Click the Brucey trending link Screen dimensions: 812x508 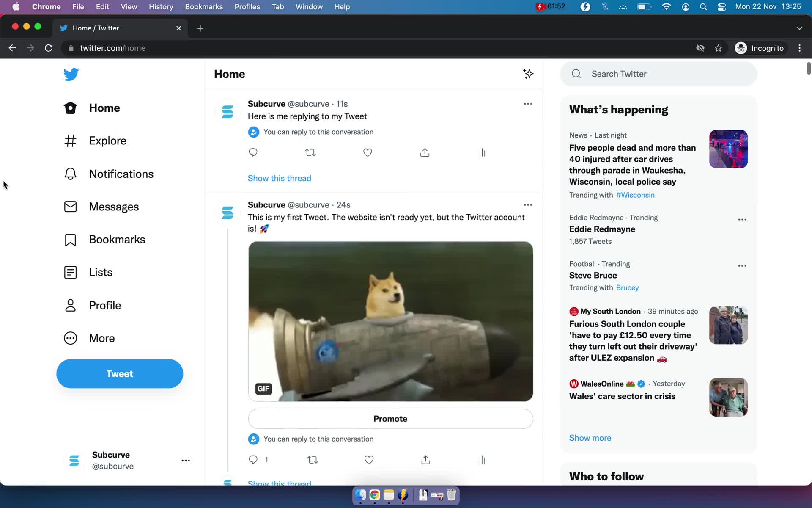(627, 288)
